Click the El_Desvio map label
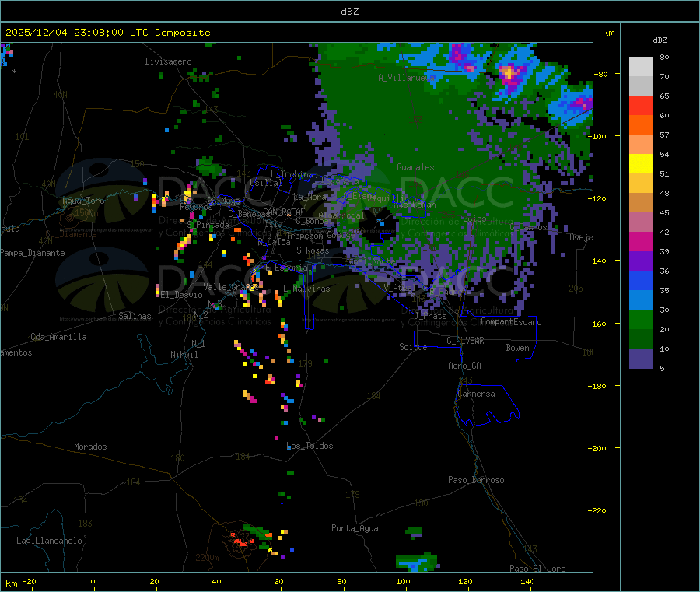Screen dimensions: 700x592 pos(182,295)
